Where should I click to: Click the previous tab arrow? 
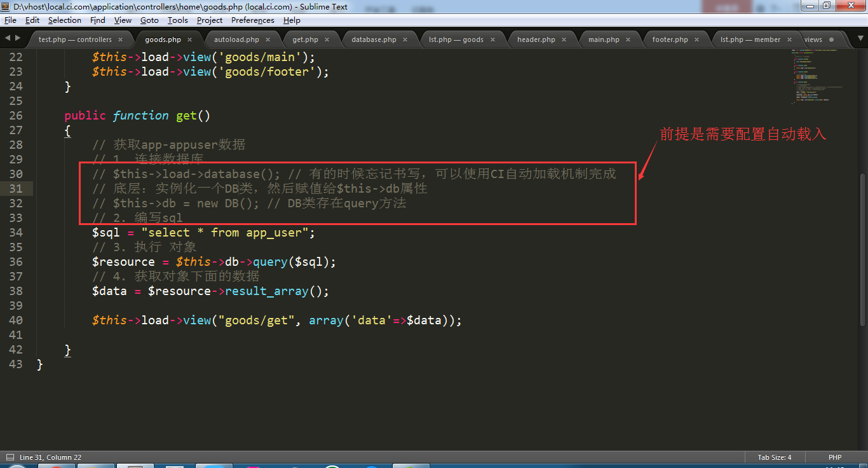[8, 39]
